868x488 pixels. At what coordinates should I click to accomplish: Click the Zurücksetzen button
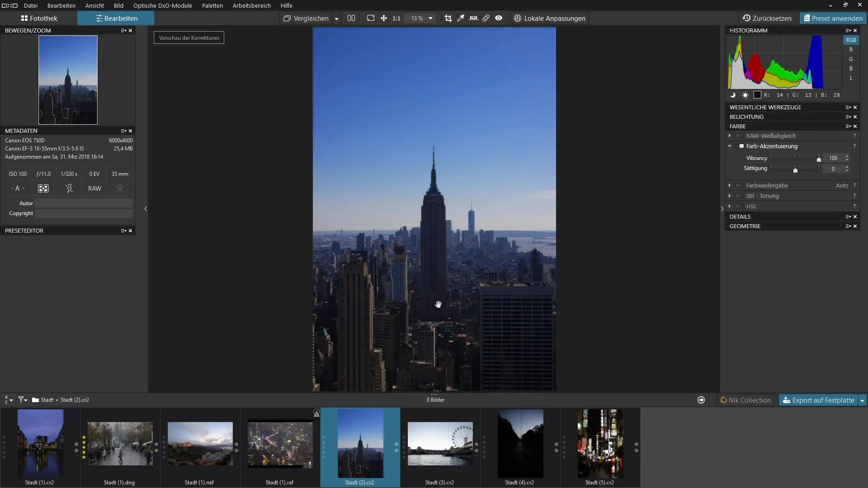[x=767, y=19]
